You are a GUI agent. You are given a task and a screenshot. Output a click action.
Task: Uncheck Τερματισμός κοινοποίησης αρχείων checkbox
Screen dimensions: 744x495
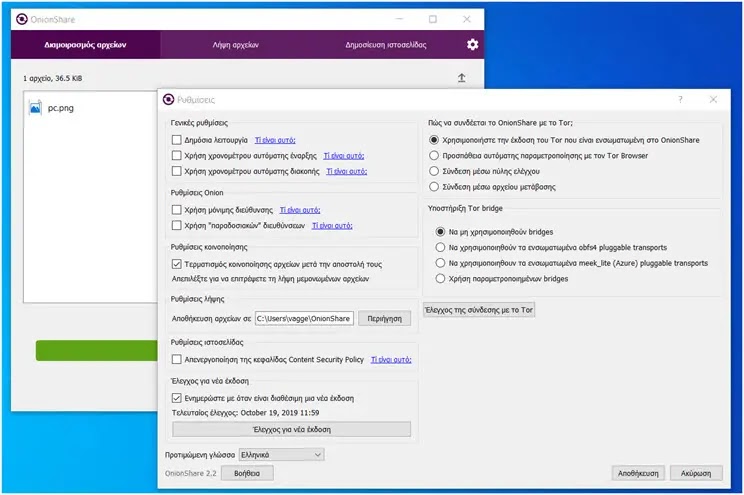(177, 264)
